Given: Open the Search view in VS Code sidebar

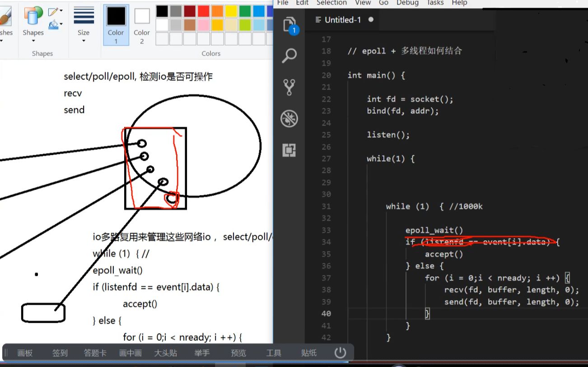Looking at the screenshot, I should [289, 55].
